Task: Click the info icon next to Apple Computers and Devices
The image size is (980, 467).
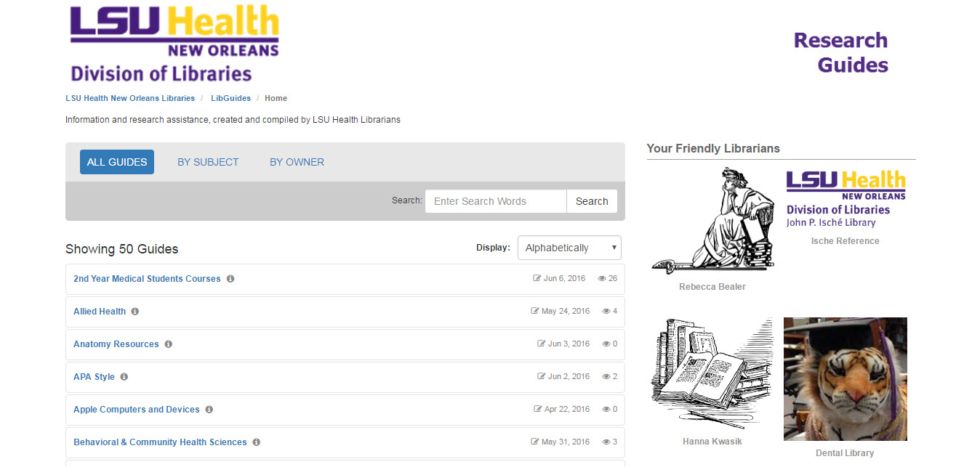Action: [x=209, y=410]
